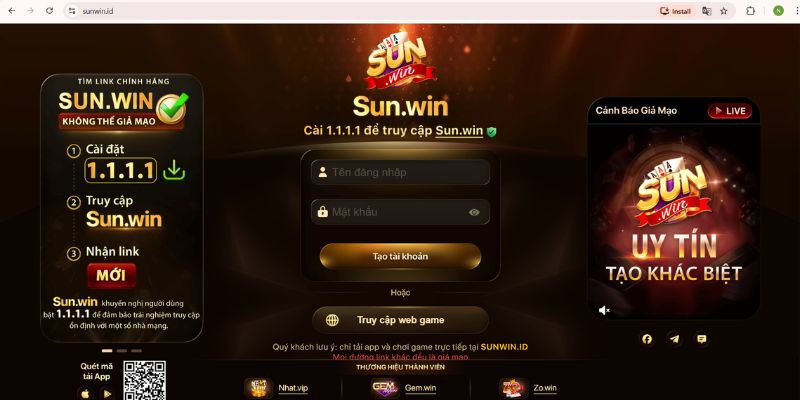Click the Google Play download icon

pos(107,393)
